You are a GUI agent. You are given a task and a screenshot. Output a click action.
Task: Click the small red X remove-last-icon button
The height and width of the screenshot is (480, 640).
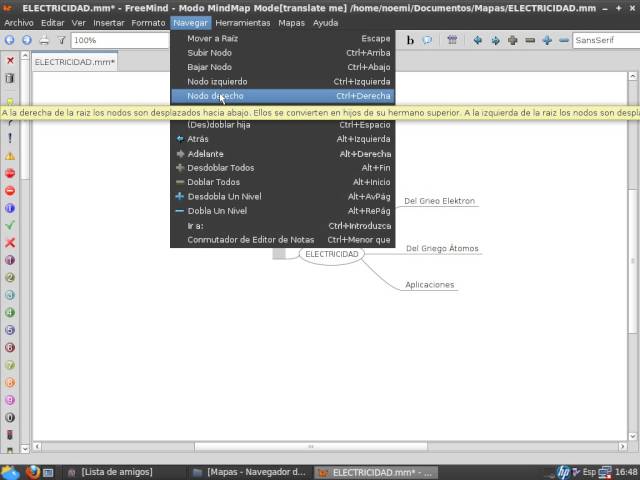click(10, 60)
